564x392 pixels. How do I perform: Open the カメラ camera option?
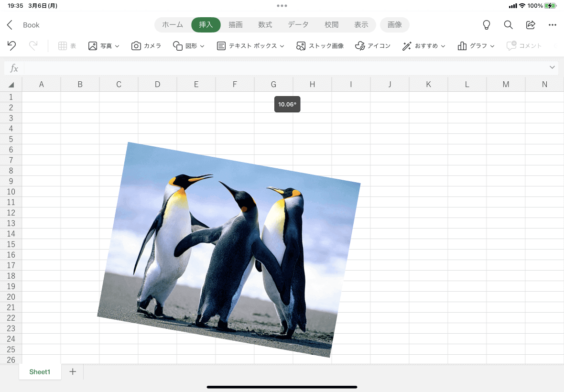pos(146,46)
